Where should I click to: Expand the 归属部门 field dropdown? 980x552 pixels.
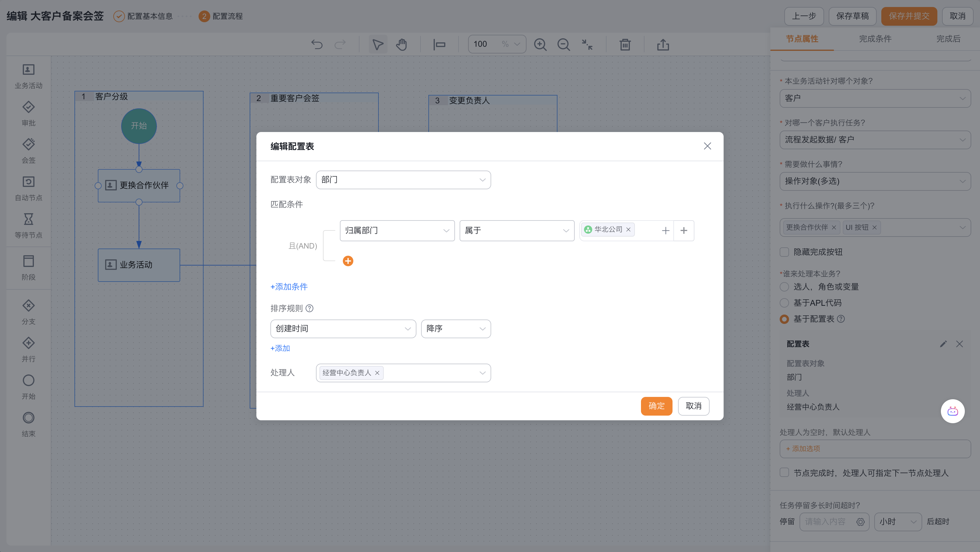397,230
